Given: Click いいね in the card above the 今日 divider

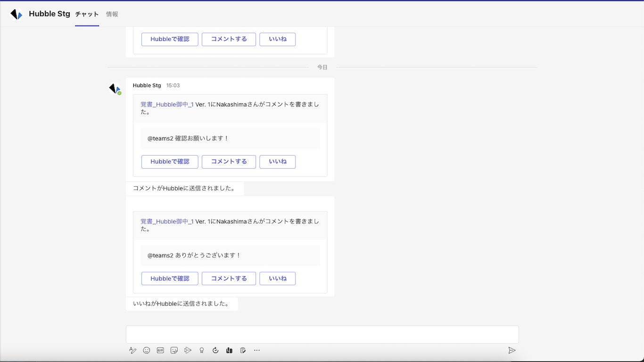Looking at the screenshot, I should tap(278, 39).
